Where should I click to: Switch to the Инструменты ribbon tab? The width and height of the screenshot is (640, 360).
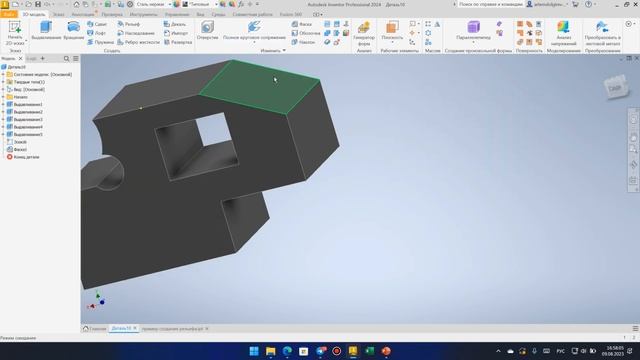pos(143,14)
